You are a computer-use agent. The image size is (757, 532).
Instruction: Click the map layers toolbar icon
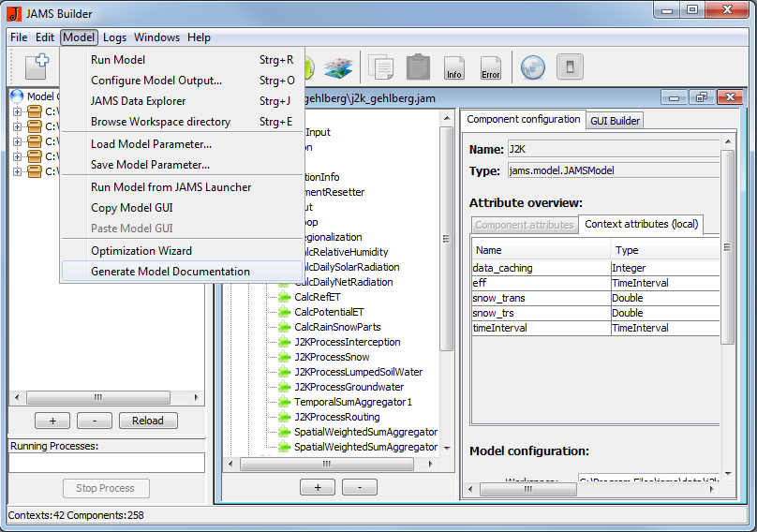click(x=335, y=67)
